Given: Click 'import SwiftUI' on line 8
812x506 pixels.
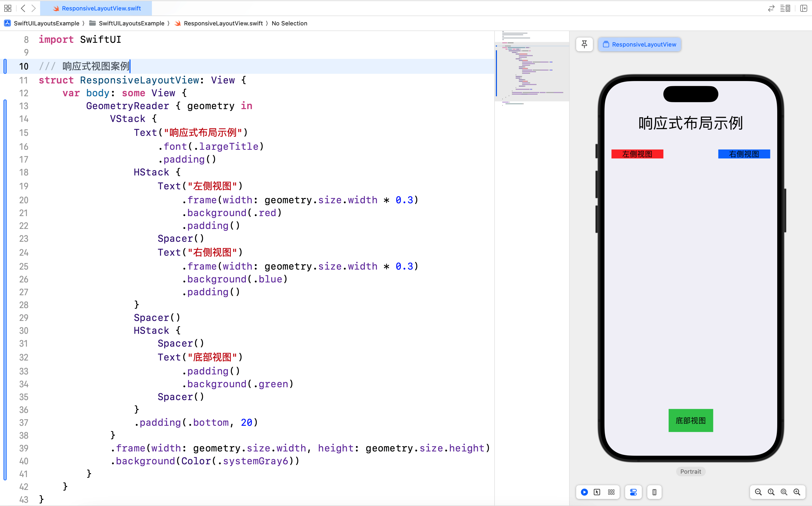Looking at the screenshot, I should point(80,40).
